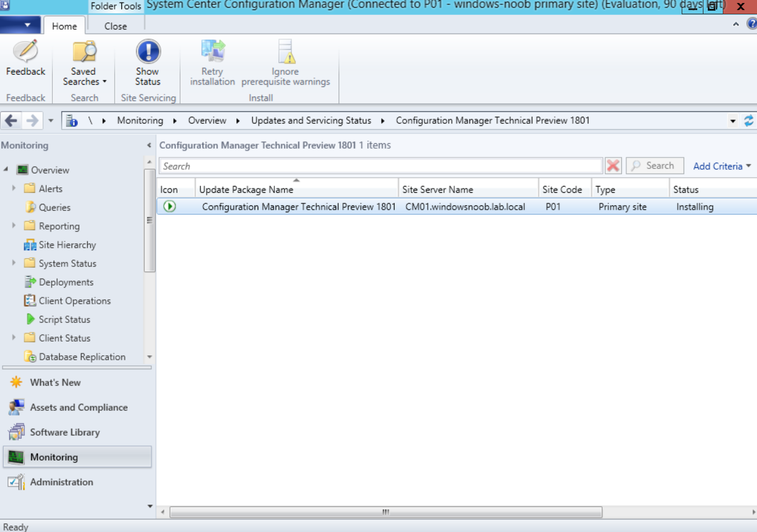Click Show Status ribbon button
Image resolution: width=757 pixels, height=532 pixels.
pos(148,63)
